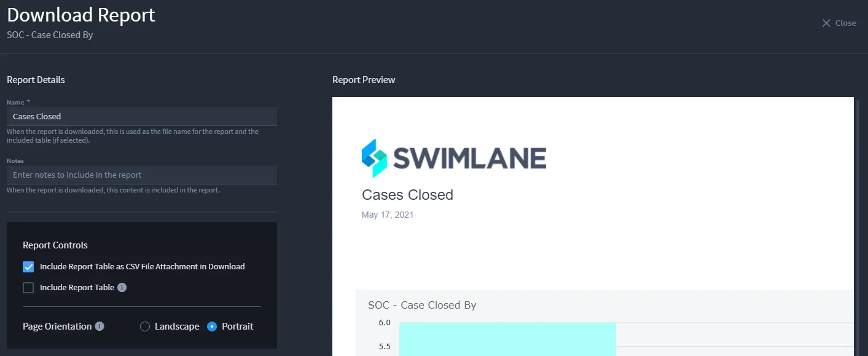Click the SOC - Case Closed By chart title
868x356 pixels.
[422, 305]
